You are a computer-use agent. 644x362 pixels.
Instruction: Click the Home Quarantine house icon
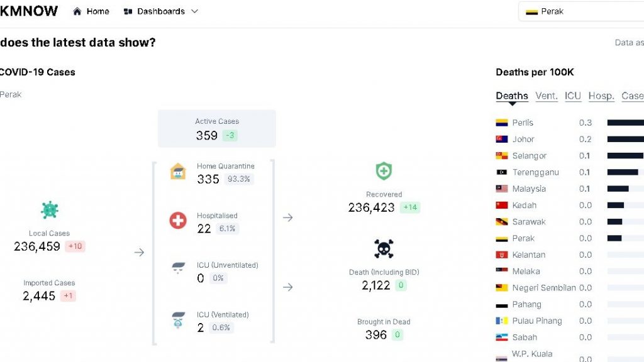tap(178, 172)
